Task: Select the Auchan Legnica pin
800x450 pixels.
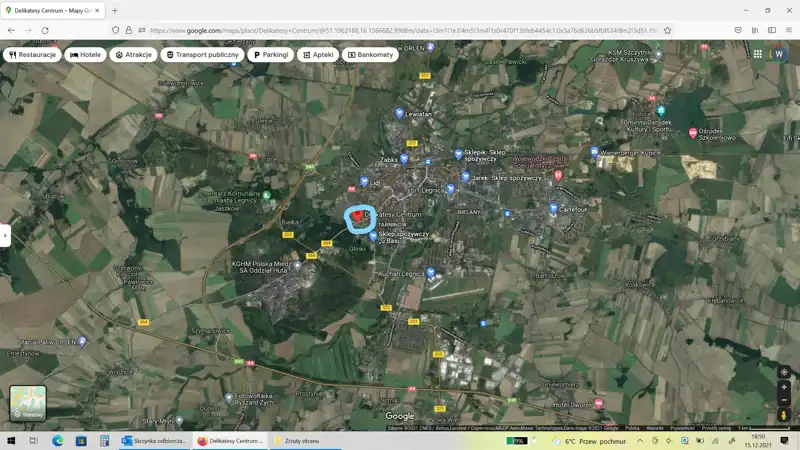Action: (431, 272)
